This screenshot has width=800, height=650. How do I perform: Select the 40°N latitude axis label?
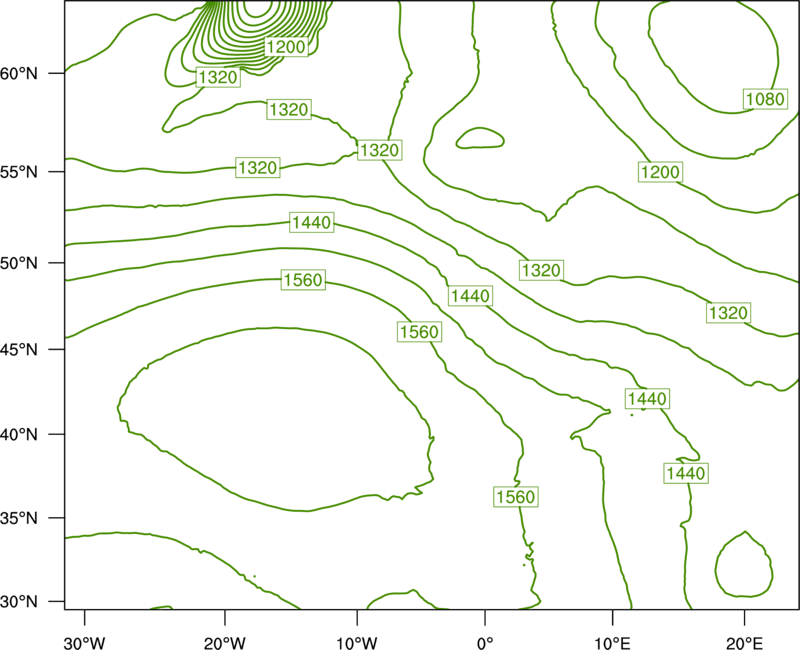click(x=19, y=435)
